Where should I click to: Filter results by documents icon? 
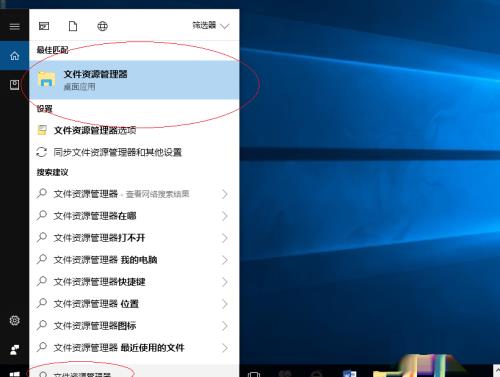pyautogui.click(x=73, y=26)
